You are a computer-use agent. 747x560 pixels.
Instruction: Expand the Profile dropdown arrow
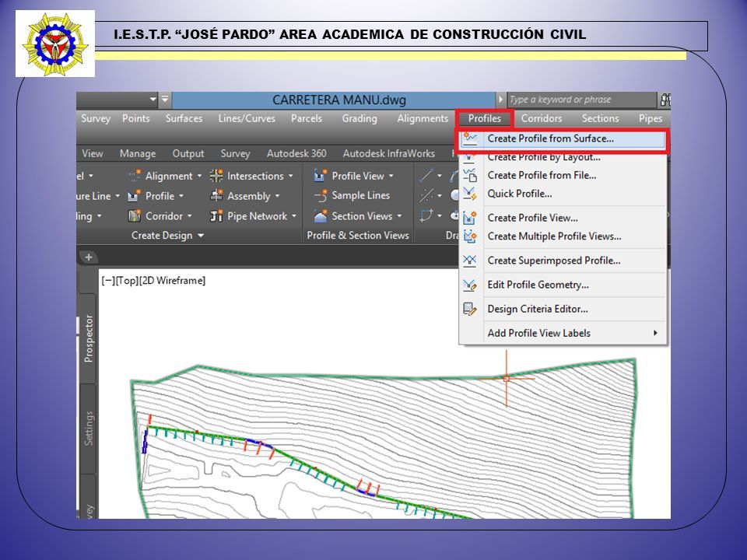[181, 196]
